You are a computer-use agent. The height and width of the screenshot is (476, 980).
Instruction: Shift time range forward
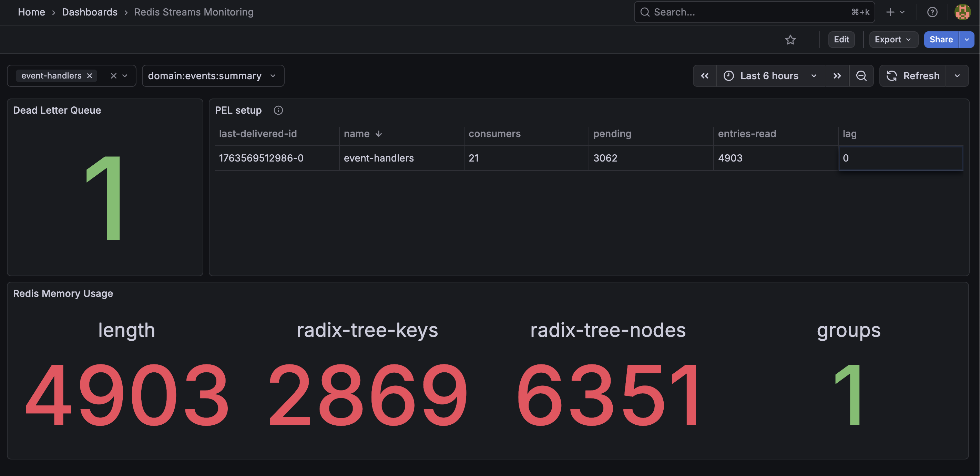coord(837,76)
